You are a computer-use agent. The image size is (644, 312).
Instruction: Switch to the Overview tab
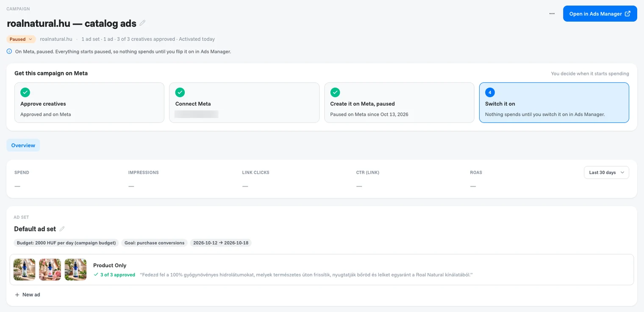(x=23, y=145)
